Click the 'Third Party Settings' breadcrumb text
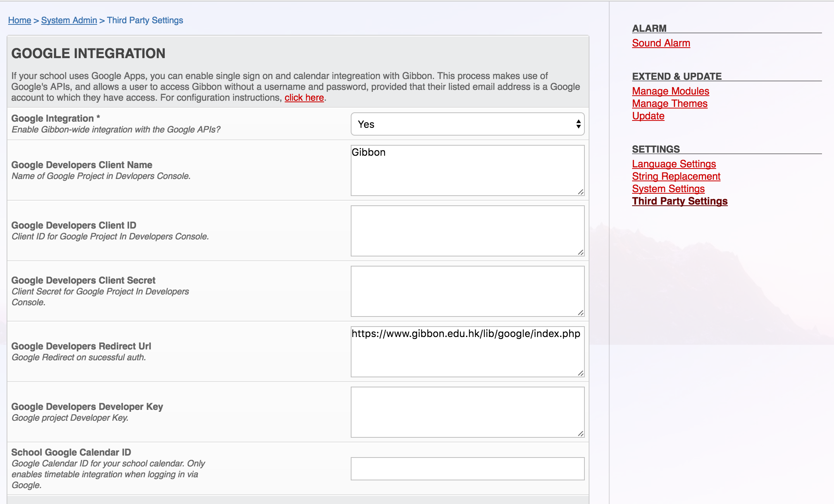834x504 pixels. (x=145, y=20)
